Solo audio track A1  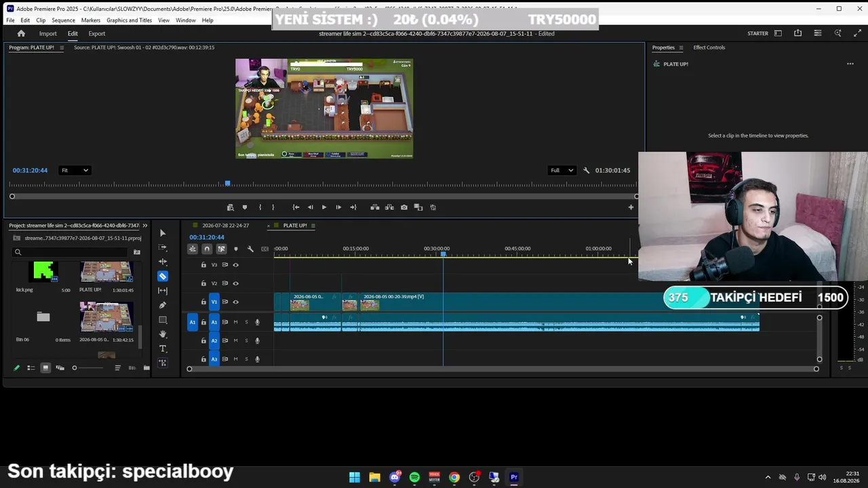246,322
